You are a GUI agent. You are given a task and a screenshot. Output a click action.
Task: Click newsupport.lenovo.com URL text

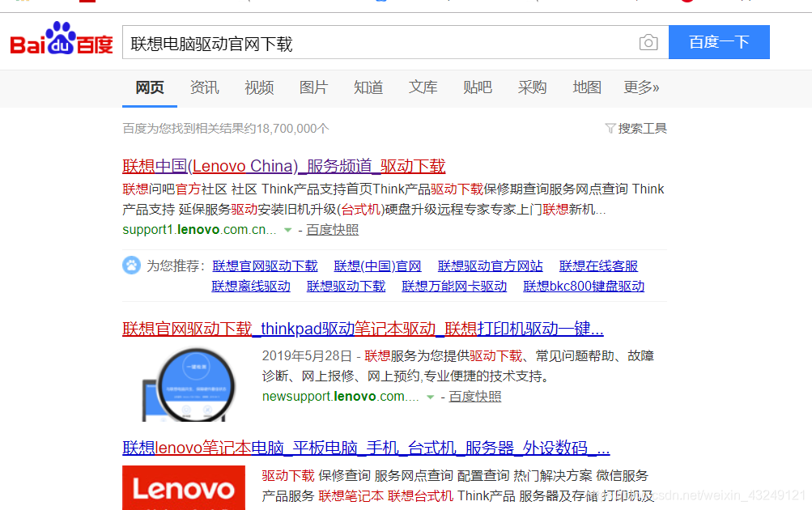click(341, 397)
